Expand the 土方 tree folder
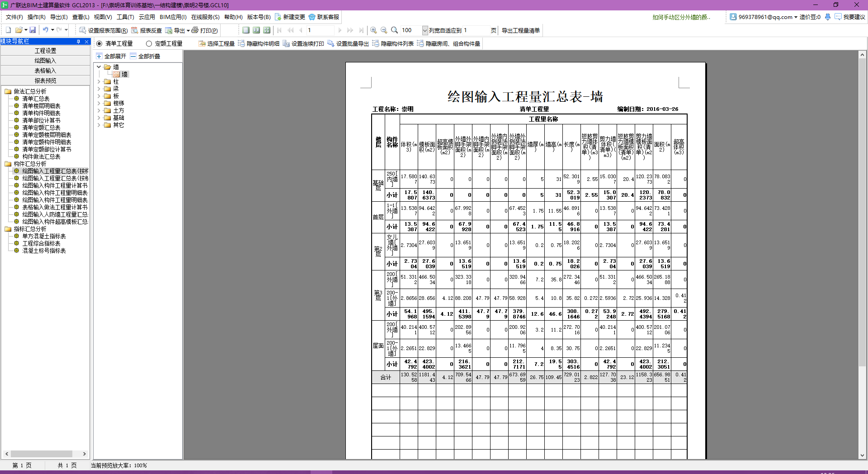Viewport: 868px width, 474px height. [x=99, y=111]
